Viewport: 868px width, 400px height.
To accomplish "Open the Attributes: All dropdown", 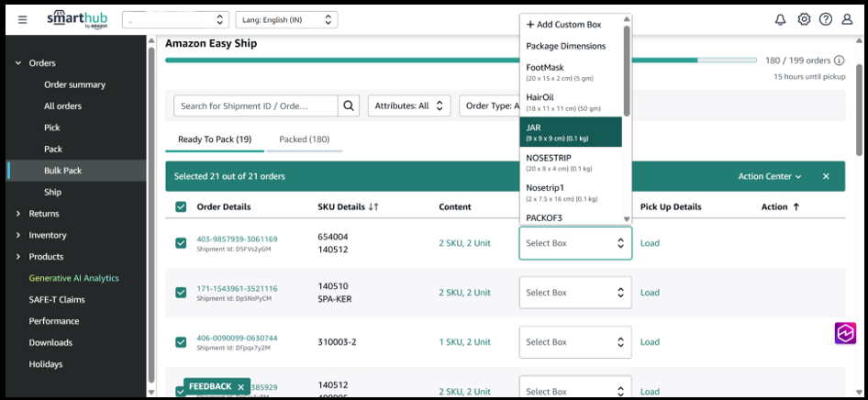I will [409, 106].
